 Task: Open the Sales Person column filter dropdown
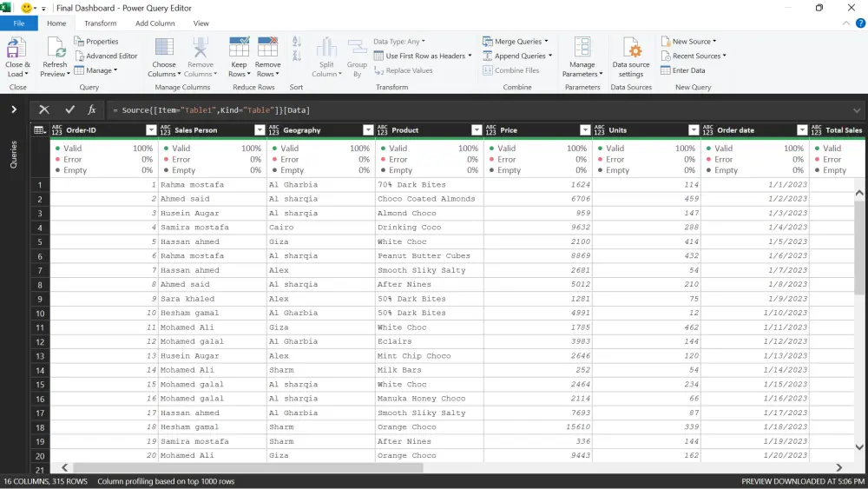(260, 130)
